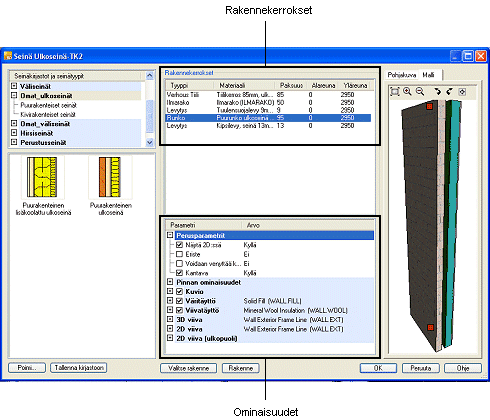
Task: Click the orbit view icon in preview toolbar
Action: 462,91
